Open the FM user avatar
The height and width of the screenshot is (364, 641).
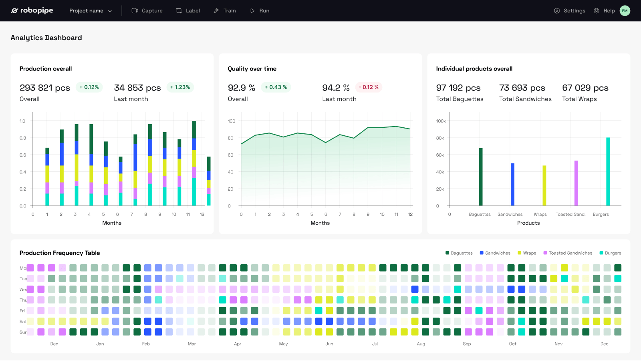625,11
